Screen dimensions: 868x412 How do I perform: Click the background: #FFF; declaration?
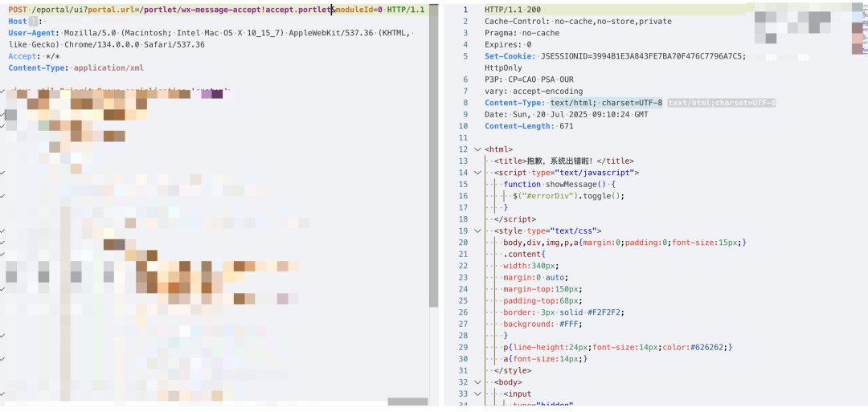pyautogui.click(x=543, y=324)
